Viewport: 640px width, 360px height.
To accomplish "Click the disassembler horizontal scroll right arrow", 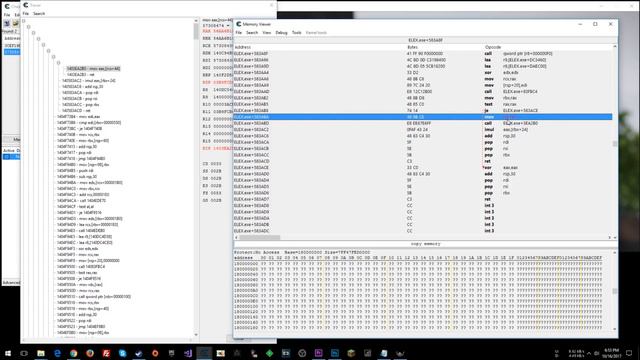I will coord(610,238).
